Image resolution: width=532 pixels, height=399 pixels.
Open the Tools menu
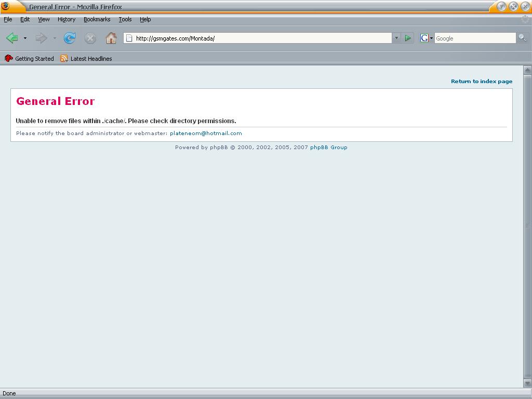125,19
